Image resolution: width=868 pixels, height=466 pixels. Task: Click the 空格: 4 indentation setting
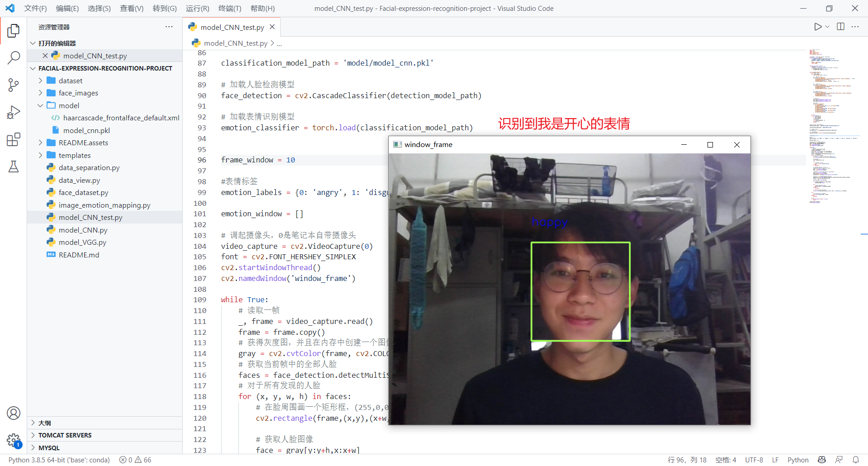coord(726,460)
